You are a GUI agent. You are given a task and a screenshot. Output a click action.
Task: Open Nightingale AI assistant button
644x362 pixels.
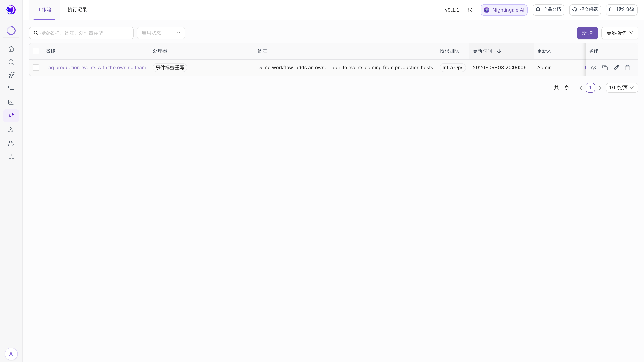tap(504, 10)
